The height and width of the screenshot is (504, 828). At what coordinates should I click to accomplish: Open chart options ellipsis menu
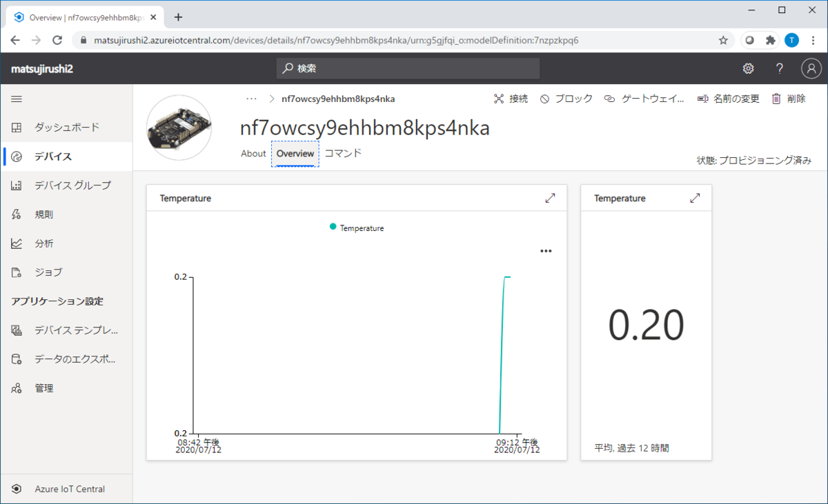pyautogui.click(x=546, y=251)
